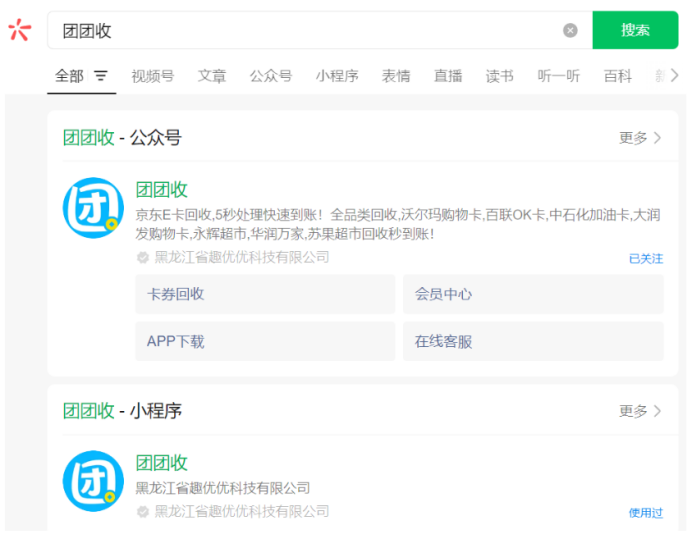Switch to the 文章 tab
The image size is (693, 549).
[212, 76]
